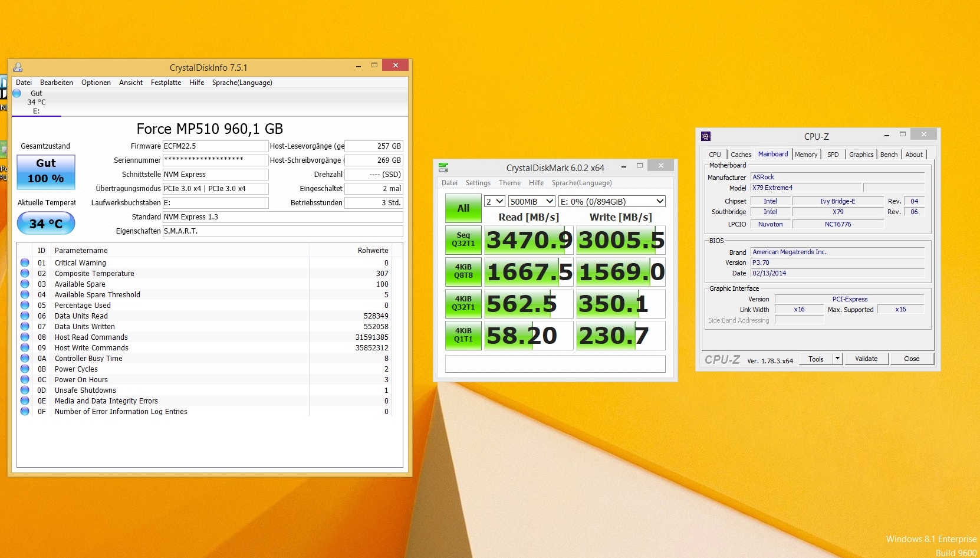This screenshot has height=558, width=980.
Task: Open the Bearbeiten menu in CrystalDiskInfo
Action: (57, 83)
